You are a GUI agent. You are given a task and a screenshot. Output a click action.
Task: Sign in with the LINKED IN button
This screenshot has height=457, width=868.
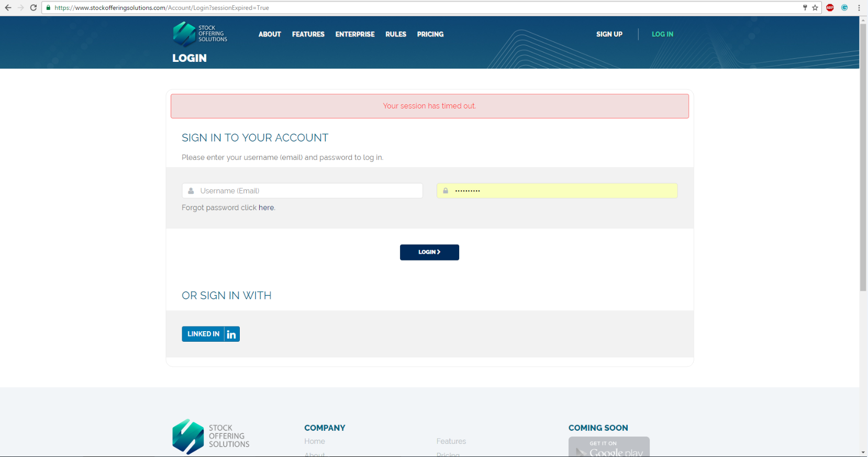pos(210,334)
